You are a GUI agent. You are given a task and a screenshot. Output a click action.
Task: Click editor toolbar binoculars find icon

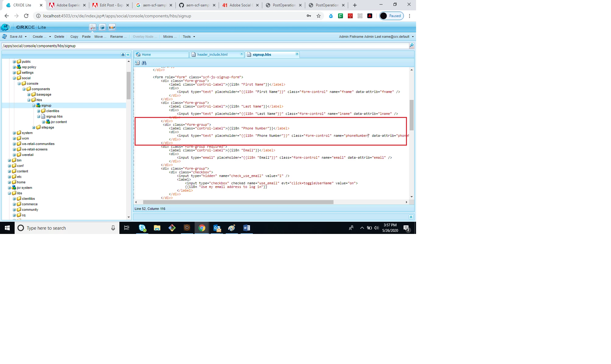coord(144,63)
